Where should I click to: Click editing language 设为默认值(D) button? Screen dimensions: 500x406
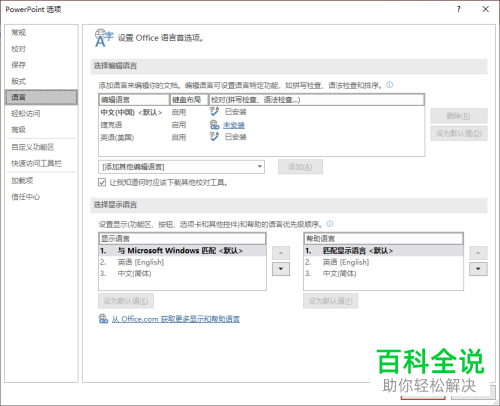(x=459, y=133)
